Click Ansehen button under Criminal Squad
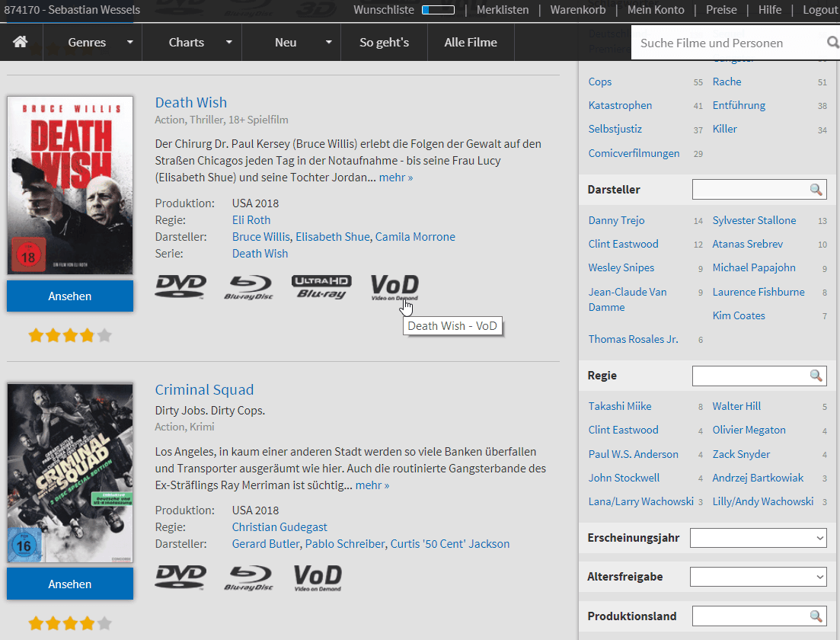This screenshot has width=840, height=640. click(69, 584)
